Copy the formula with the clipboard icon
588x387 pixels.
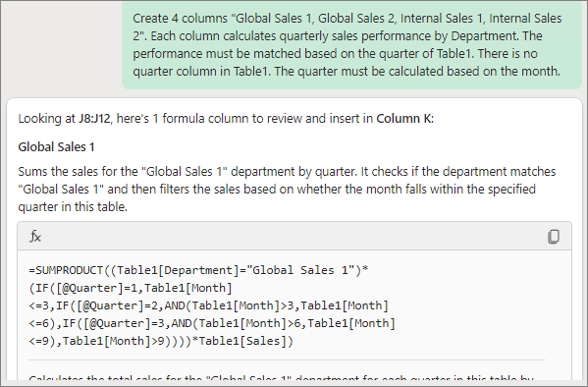554,237
